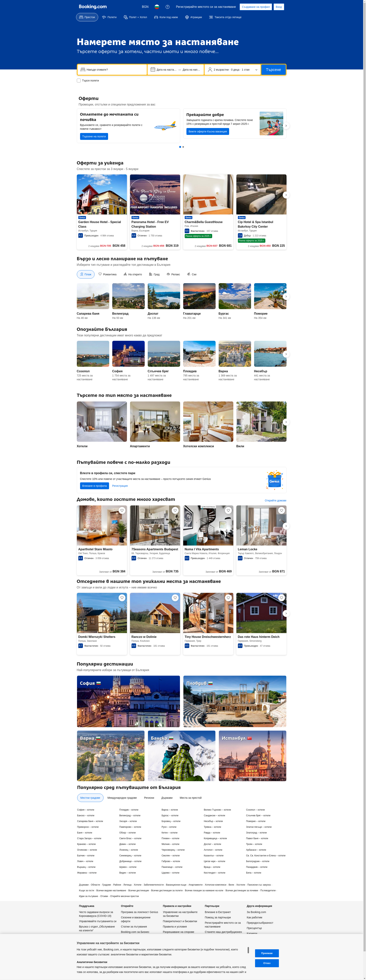Accept cookies with Приемам button
Screen dimensions: 366x980
click(x=267, y=953)
